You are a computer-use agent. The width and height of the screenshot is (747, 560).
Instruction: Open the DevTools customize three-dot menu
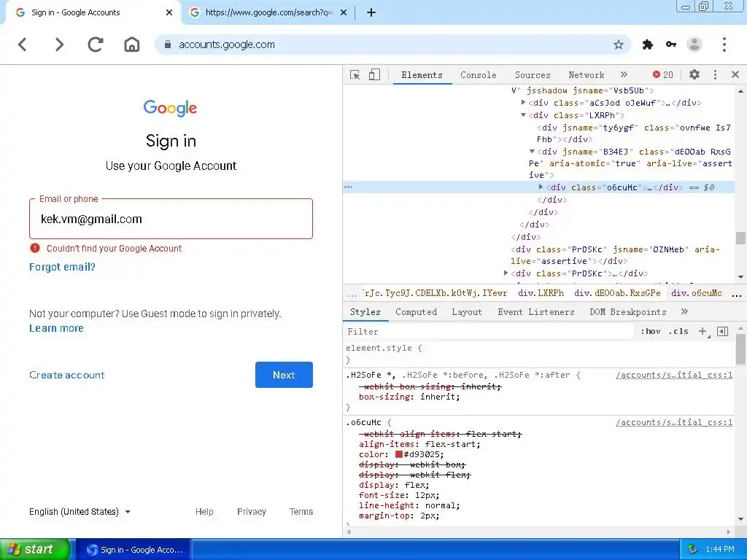pyautogui.click(x=715, y=75)
